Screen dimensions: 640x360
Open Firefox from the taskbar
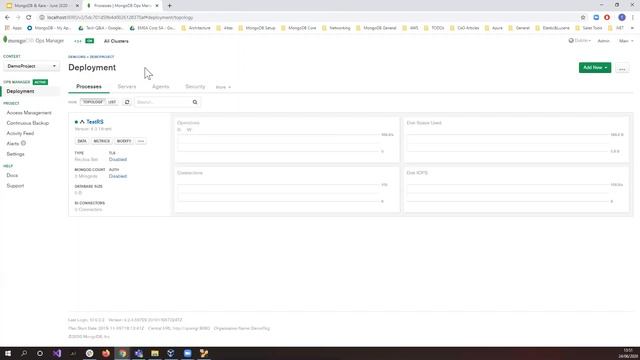click(106, 353)
